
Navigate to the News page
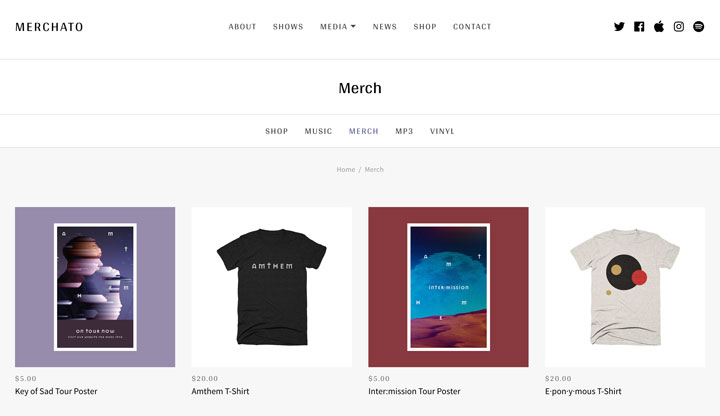click(384, 27)
